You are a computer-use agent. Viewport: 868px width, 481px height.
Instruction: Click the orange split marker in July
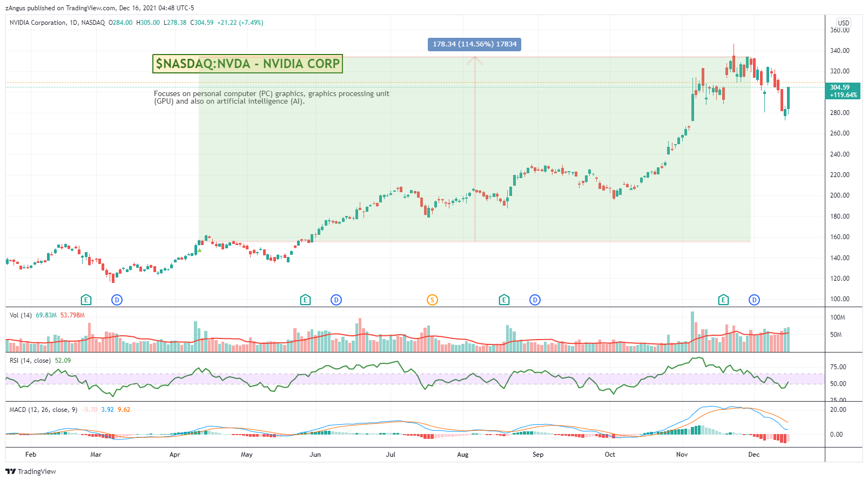point(432,300)
